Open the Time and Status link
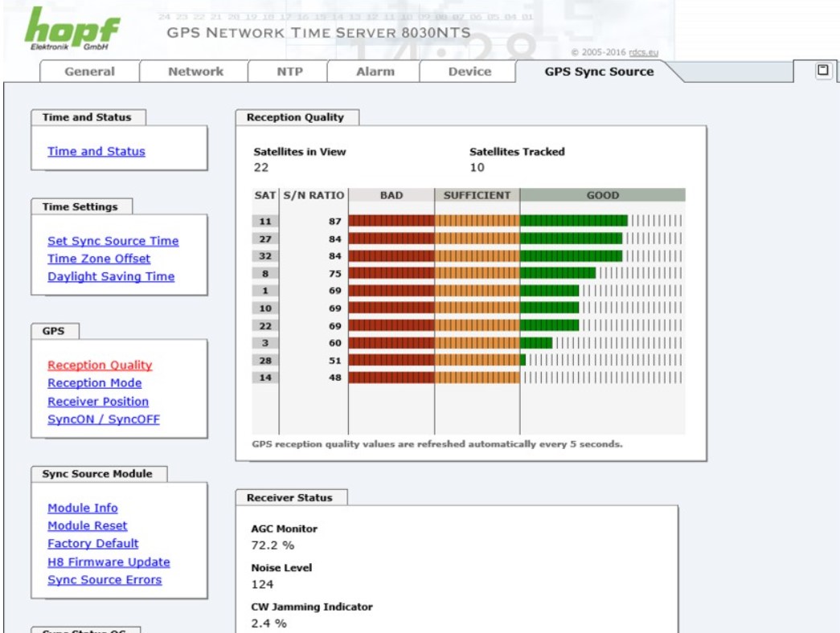Image resolution: width=840 pixels, height=633 pixels. pyautogui.click(x=96, y=151)
